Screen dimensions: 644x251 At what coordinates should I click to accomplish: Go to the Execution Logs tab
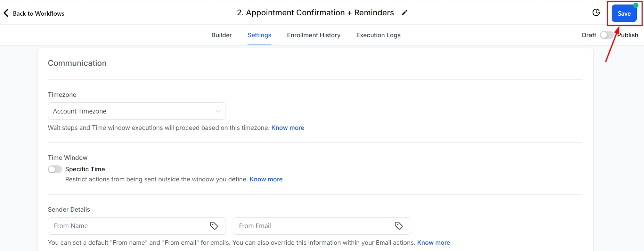click(378, 35)
